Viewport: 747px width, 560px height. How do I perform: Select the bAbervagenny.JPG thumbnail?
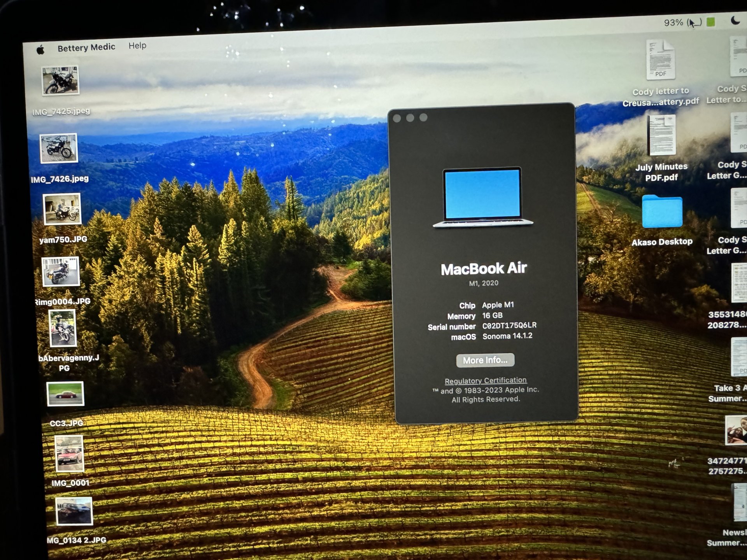pyautogui.click(x=63, y=328)
